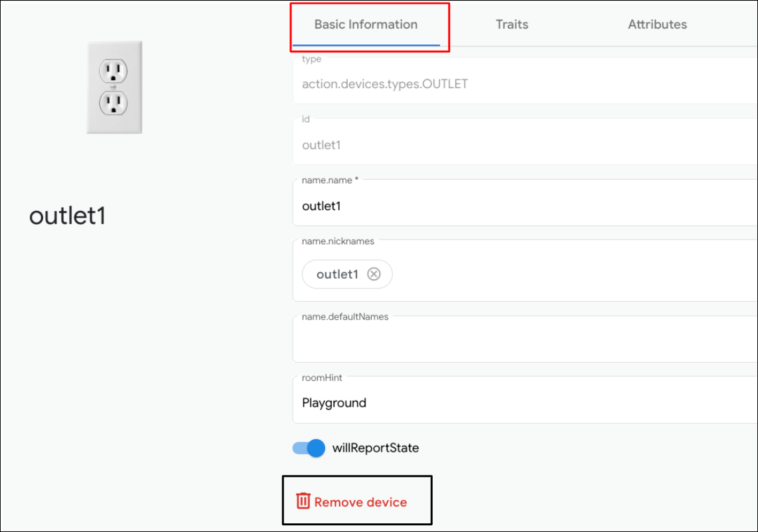Click into the name.name field
The height and width of the screenshot is (532, 758).
point(465,206)
